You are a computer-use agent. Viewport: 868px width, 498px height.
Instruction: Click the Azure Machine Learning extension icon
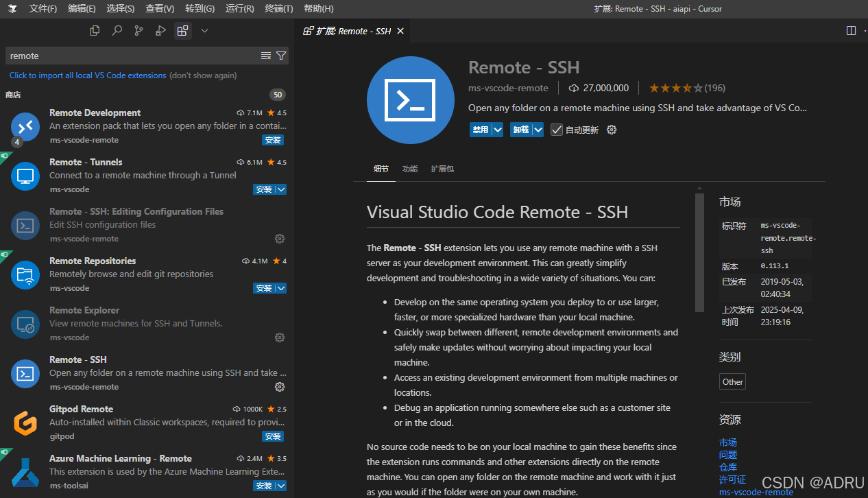tap(25, 473)
